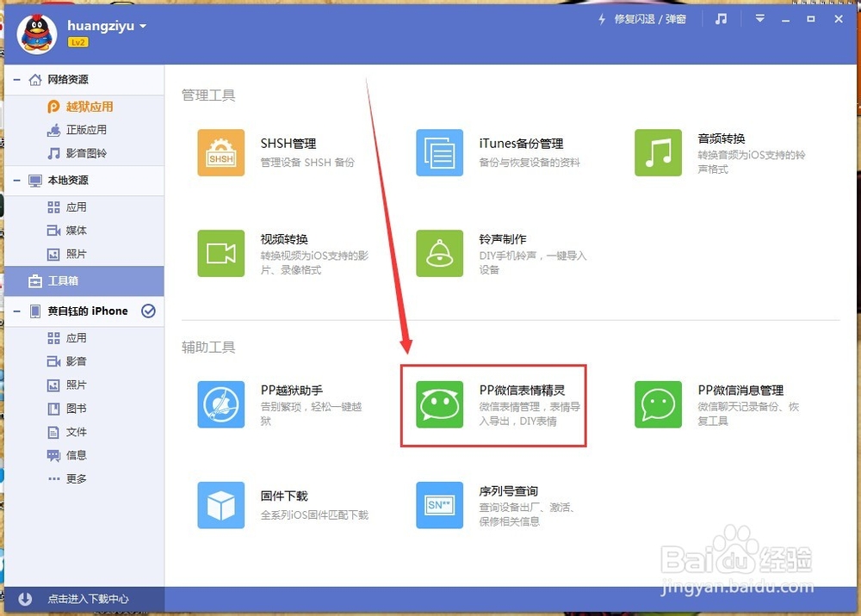Open the 固件下载 firmware download tool
The width and height of the screenshot is (861, 616).
point(221,506)
